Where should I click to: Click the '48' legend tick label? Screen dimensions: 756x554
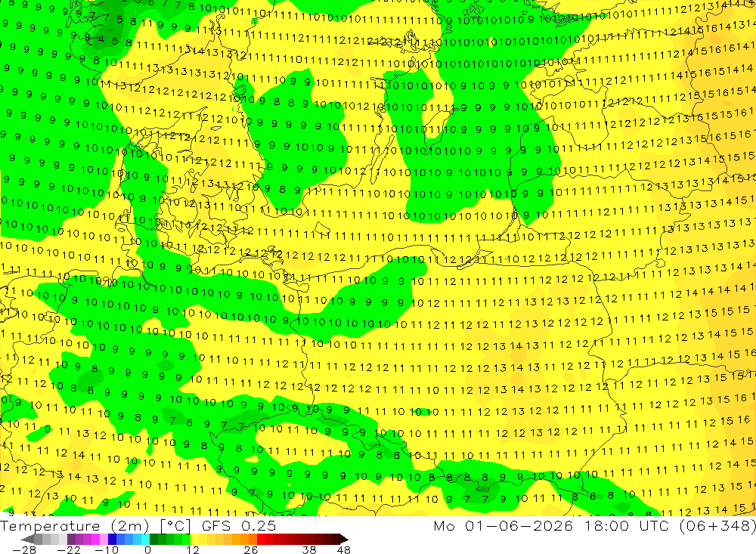pos(343,549)
